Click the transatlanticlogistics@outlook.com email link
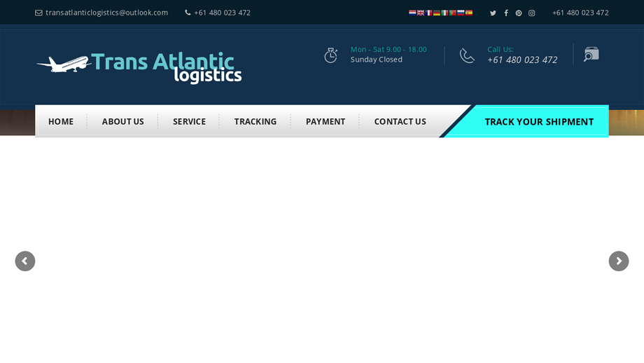This screenshot has height=363, width=644. [106, 13]
